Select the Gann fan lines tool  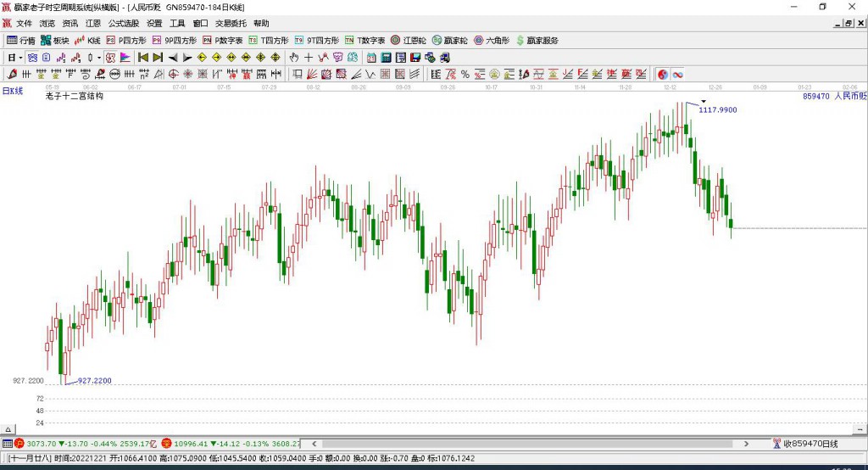(x=312, y=74)
